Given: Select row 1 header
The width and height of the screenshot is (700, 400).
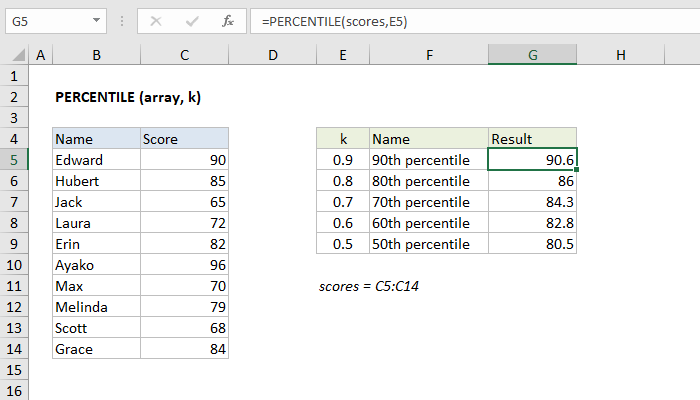Looking at the screenshot, I should point(14,76).
